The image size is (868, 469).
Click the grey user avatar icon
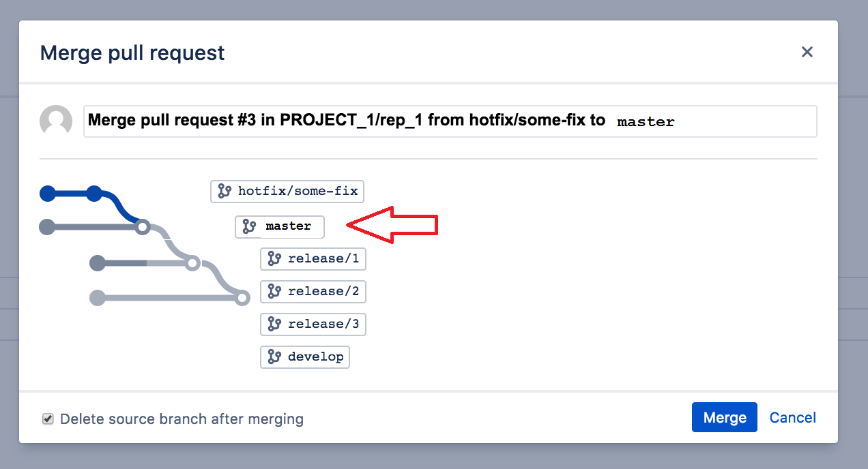(56, 121)
